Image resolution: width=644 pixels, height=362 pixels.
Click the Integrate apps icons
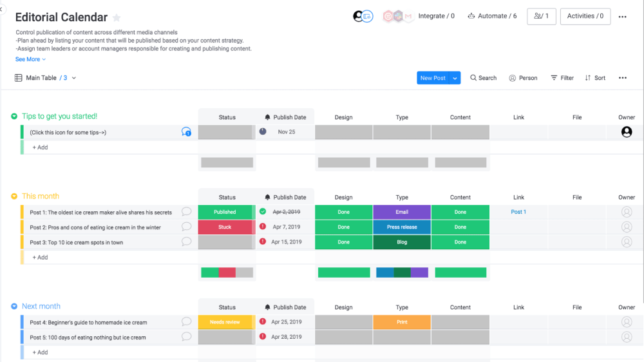(x=397, y=16)
